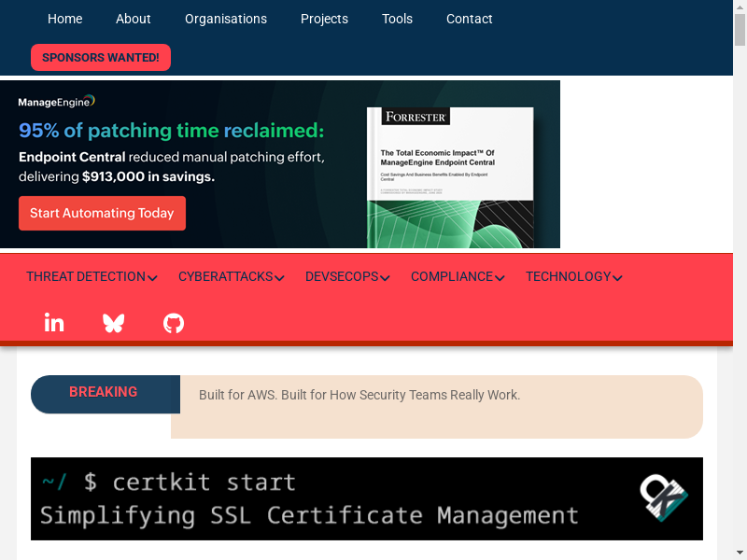The width and height of the screenshot is (747, 560).
Task: Navigate to Organisations page
Action: point(226,19)
